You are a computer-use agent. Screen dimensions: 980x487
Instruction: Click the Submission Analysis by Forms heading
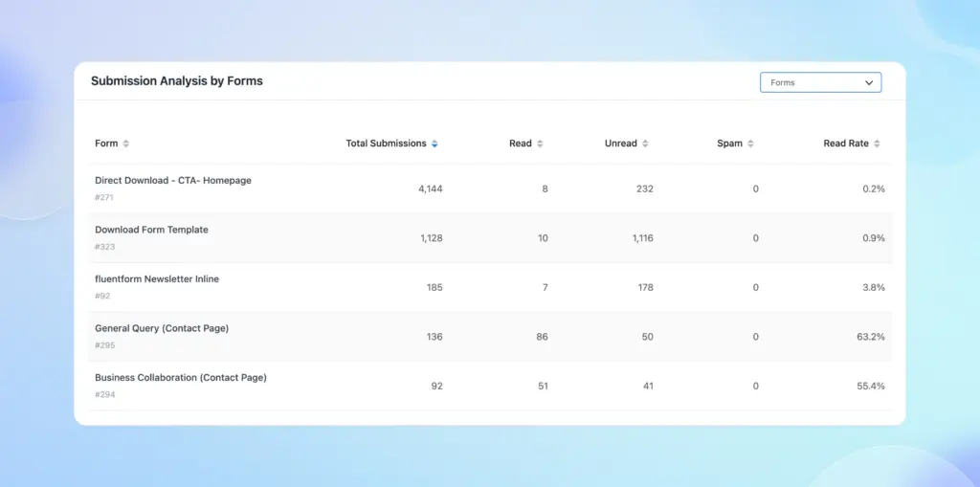click(177, 80)
